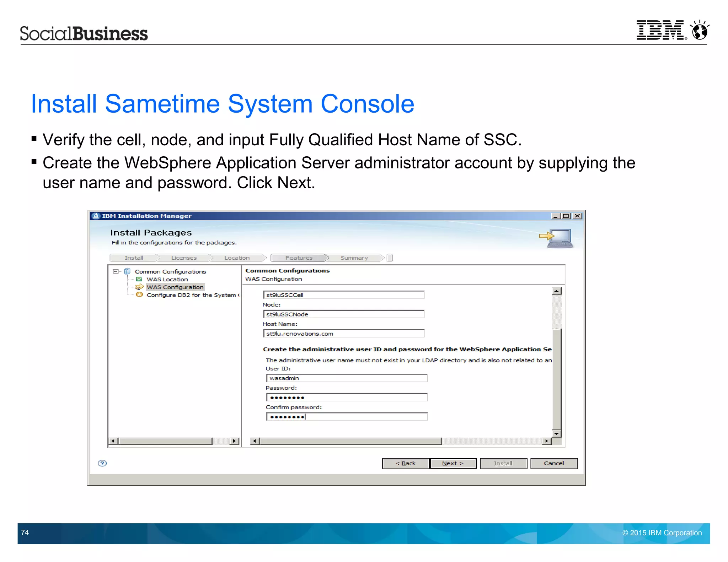Image resolution: width=728 pixels, height=562 pixels.
Task: Click the help question mark icon
Action: coord(102,463)
